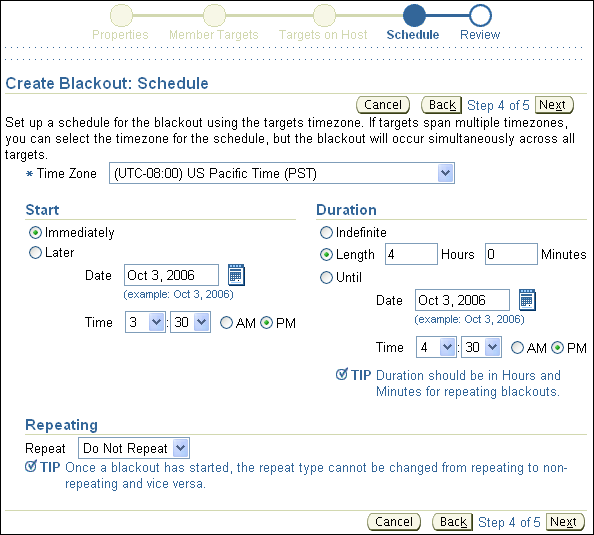The width and height of the screenshot is (594, 535).
Task: Click the Targets on Host step circle
Action: coord(324,16)
